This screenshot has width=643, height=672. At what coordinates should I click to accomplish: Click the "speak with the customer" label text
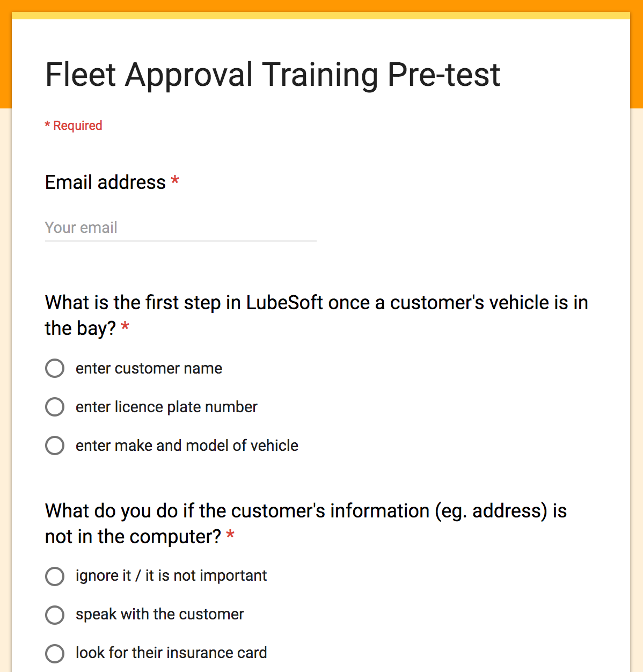tap(160, 615)
